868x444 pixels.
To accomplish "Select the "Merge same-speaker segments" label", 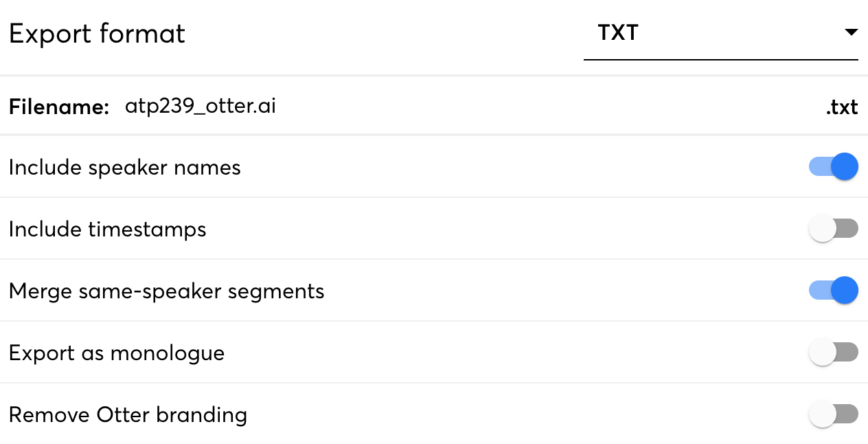I will coord(166,291).
